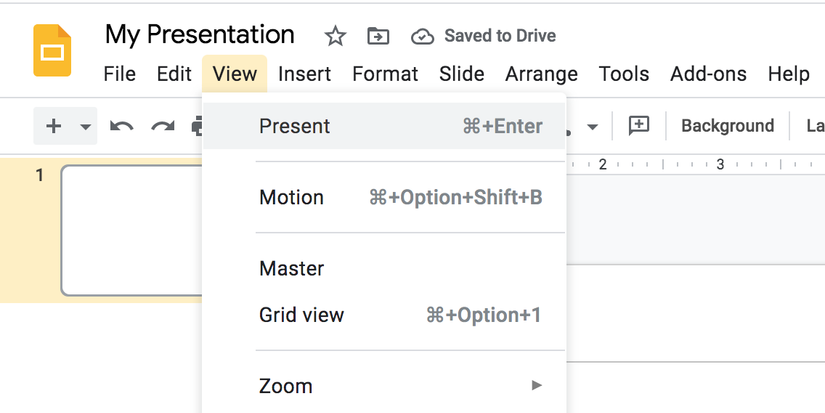
Task: Select Master from the View menu
Action: pyautogui.click(x=291, y=268)
